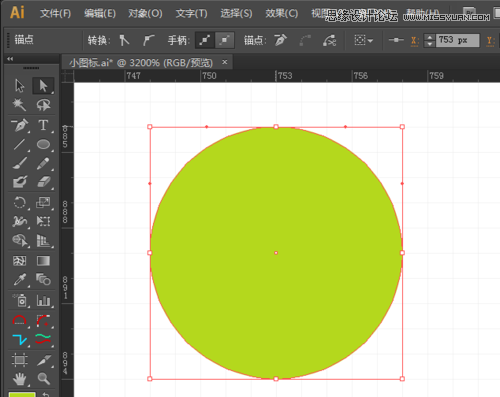Click remove selected anchor points pen icon

click(x=280, y=40)
